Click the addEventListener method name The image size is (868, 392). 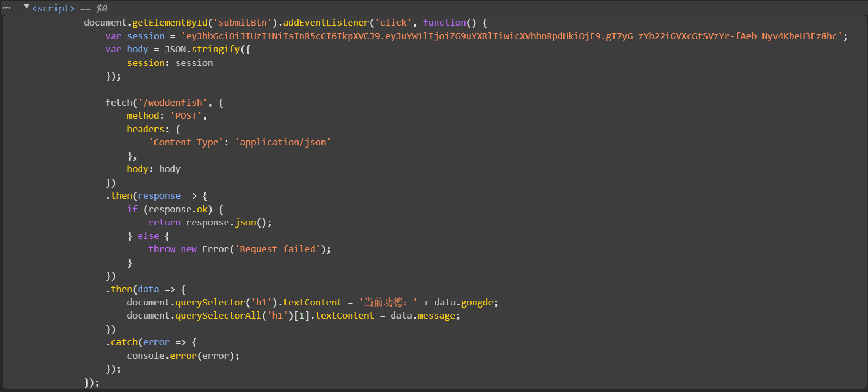pos(326,22)
